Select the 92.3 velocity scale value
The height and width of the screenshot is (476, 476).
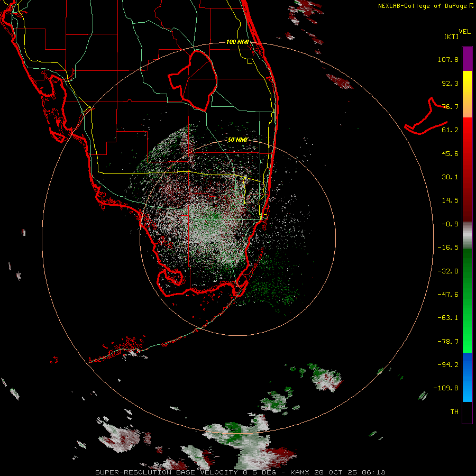(450, 83)
